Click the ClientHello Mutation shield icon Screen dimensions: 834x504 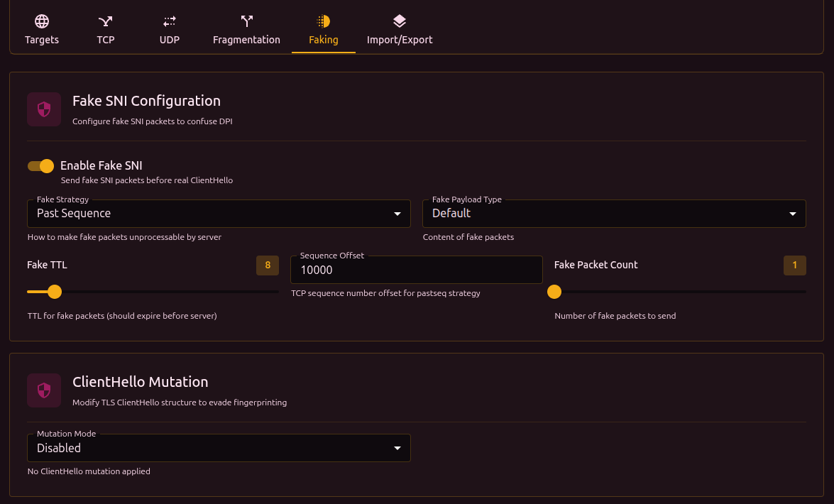click(44, 390)
